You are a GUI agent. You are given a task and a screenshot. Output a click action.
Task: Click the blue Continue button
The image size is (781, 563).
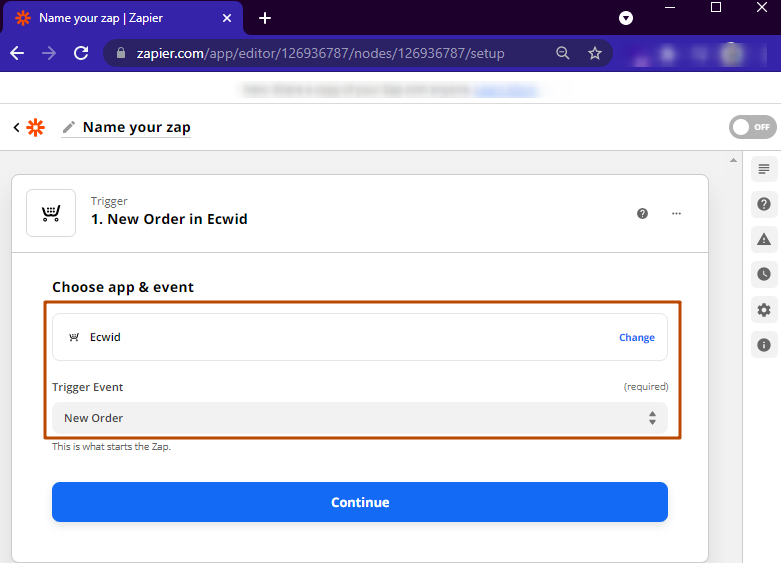(x=360, y=502)
